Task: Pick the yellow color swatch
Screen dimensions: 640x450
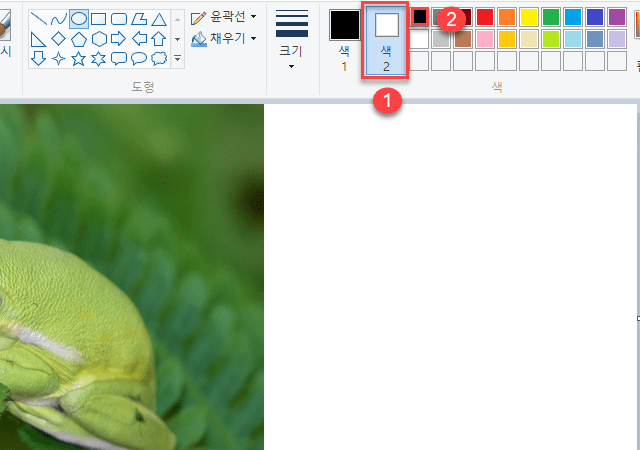Action: (x=529, y=17)
